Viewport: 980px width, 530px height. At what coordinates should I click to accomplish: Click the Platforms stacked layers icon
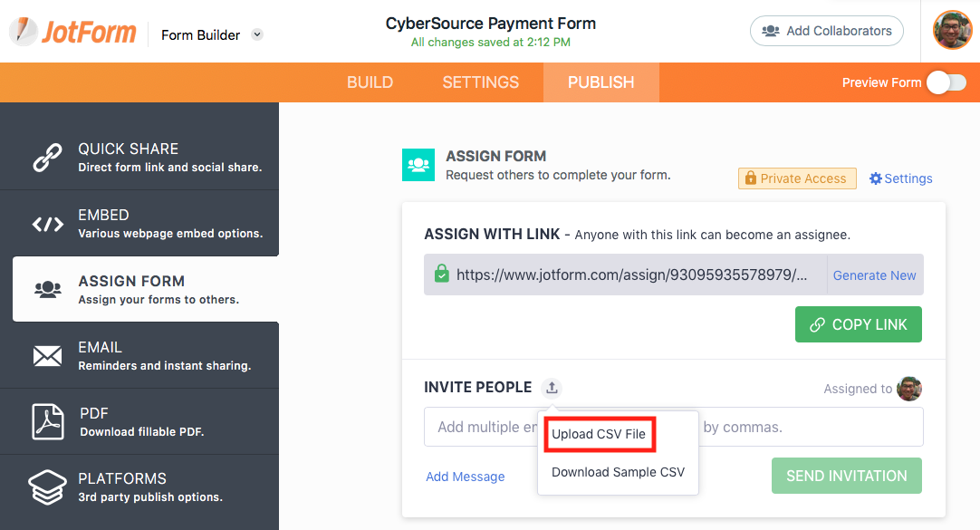(x=47, y=487)
